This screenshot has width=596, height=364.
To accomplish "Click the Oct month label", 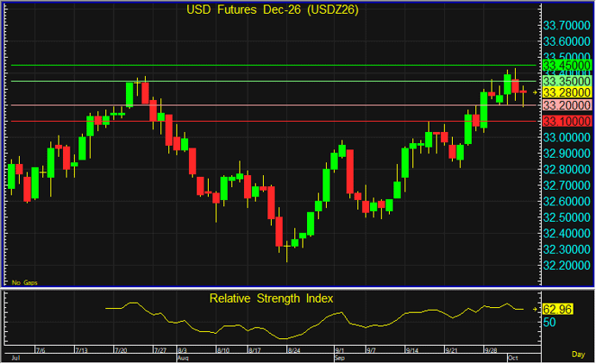I will (x=513, y=358).
